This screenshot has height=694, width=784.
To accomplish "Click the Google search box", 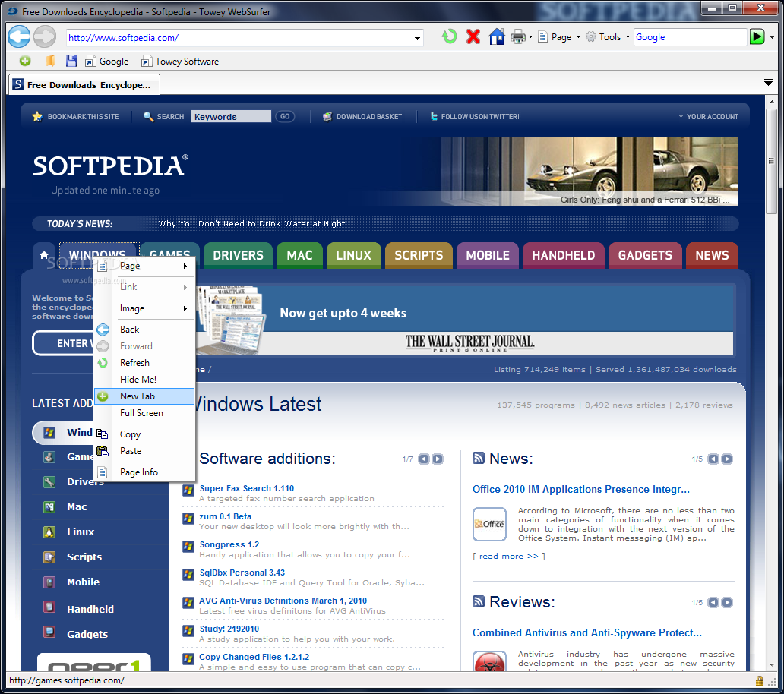I will pos(690,37).
